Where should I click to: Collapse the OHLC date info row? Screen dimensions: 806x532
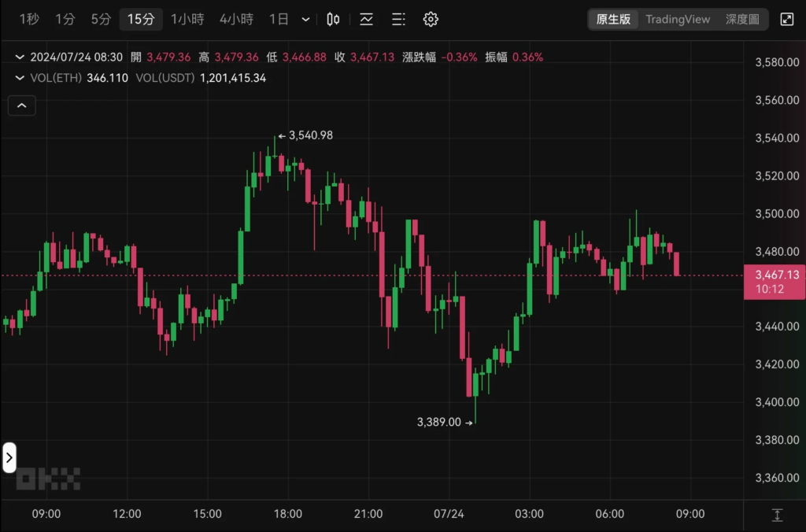pyautogui.click(x=20, y=57)
